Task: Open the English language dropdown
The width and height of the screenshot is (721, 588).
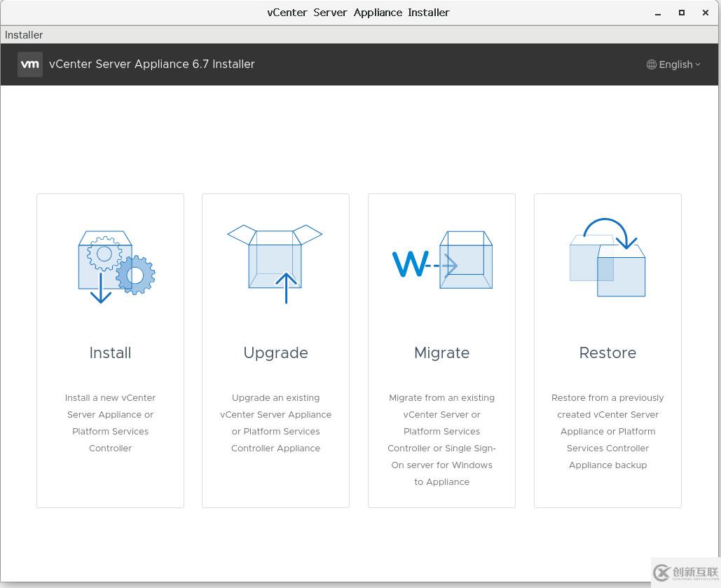Action: pos(673,64)
